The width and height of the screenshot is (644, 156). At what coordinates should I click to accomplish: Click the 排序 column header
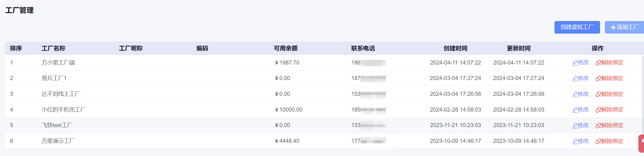(16, 48)
